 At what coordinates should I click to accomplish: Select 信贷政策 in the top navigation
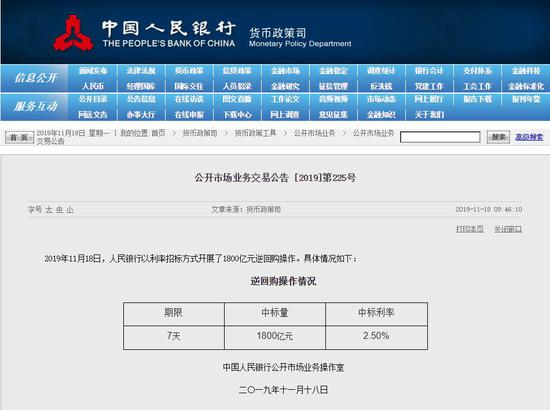point(237,71)
